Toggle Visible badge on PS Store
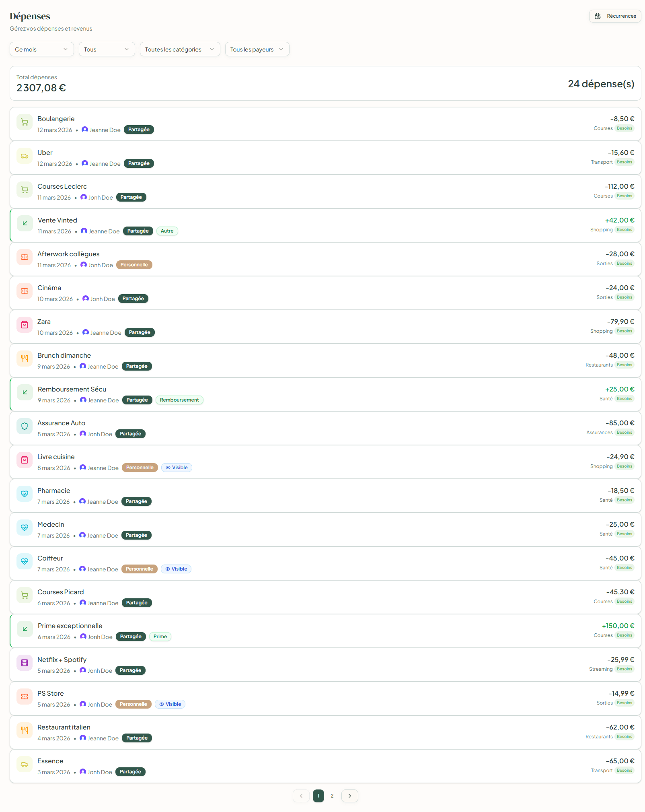Viewport: 645px width, 812px height. (170, 704)
